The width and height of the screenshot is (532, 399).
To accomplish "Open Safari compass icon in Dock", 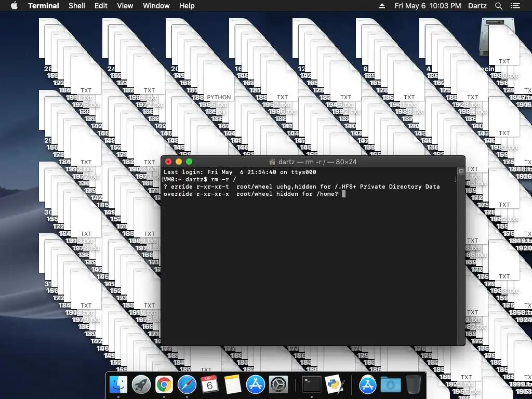I will click(187, 385).
